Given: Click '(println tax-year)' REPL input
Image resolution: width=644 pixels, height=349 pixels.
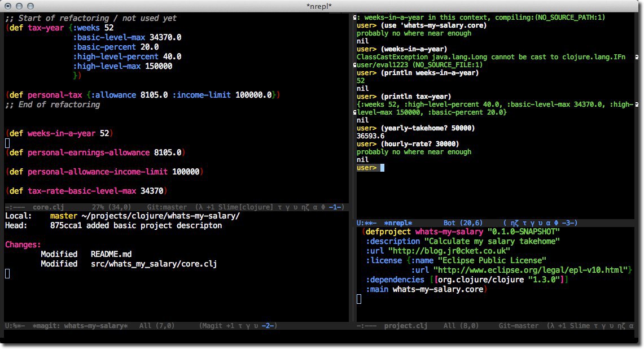Looking at the screenshot, I should click(415, 97).
